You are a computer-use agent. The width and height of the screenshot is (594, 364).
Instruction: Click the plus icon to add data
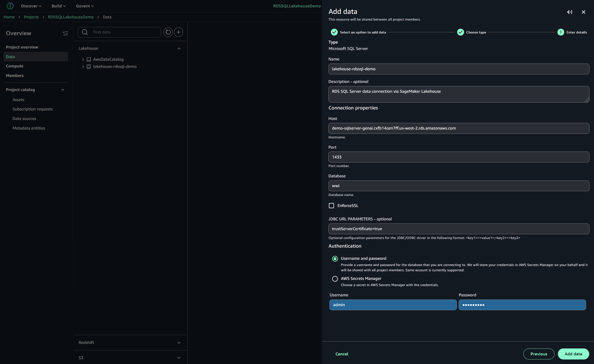tap(178, 32)
